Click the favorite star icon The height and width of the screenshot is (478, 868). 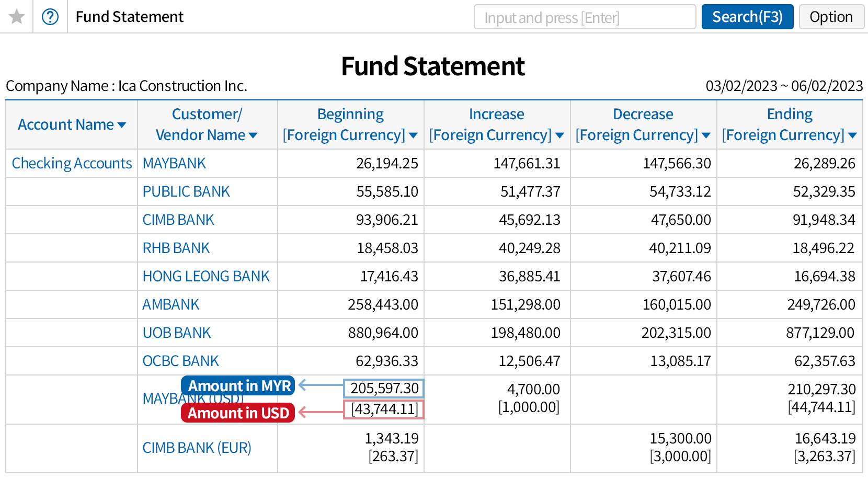pos(17,17)
